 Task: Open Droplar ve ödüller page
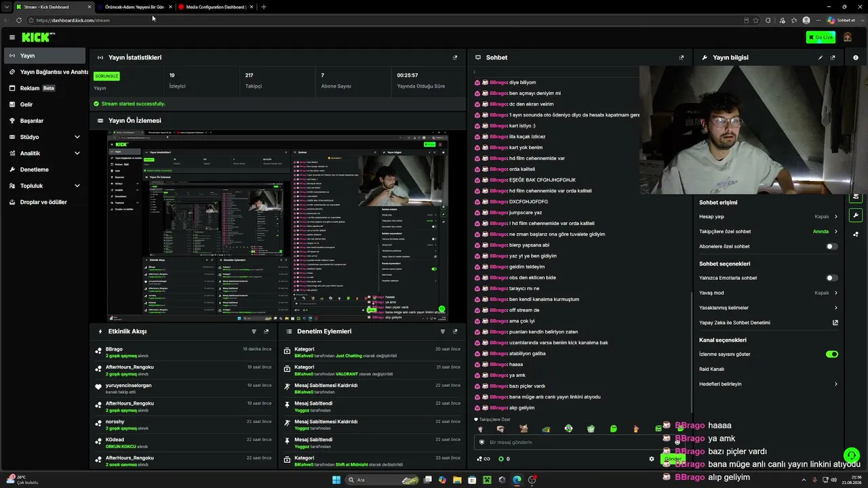coord(44,202)
